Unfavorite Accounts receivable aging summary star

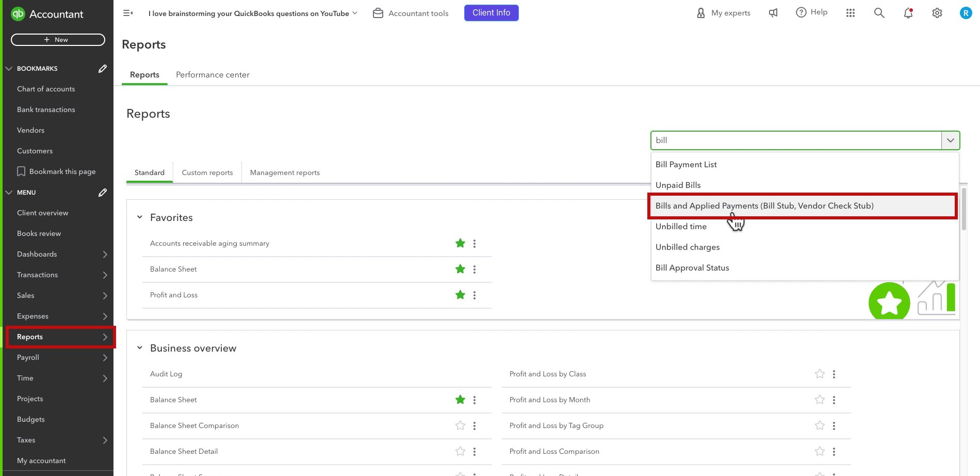click(460, 243)
